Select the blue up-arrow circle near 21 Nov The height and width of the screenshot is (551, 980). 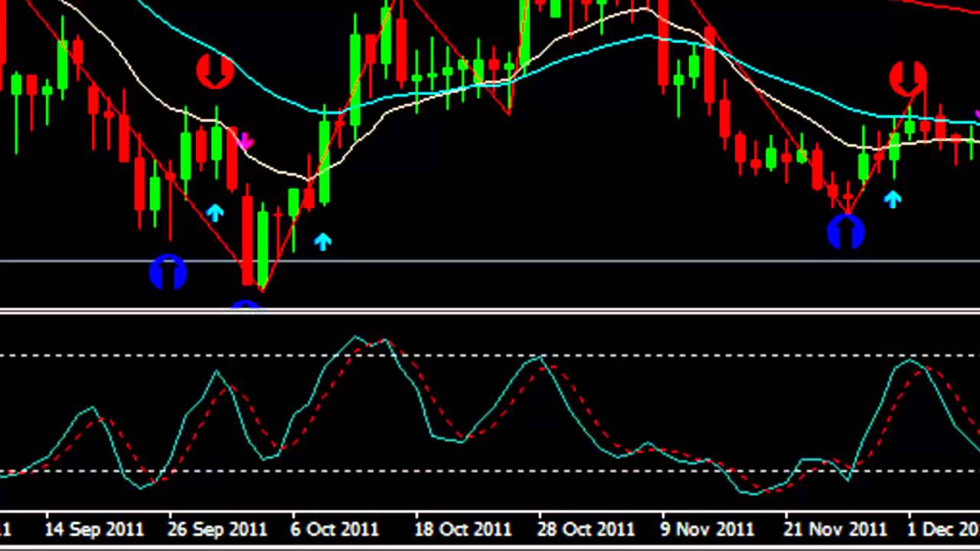(846, 232)
